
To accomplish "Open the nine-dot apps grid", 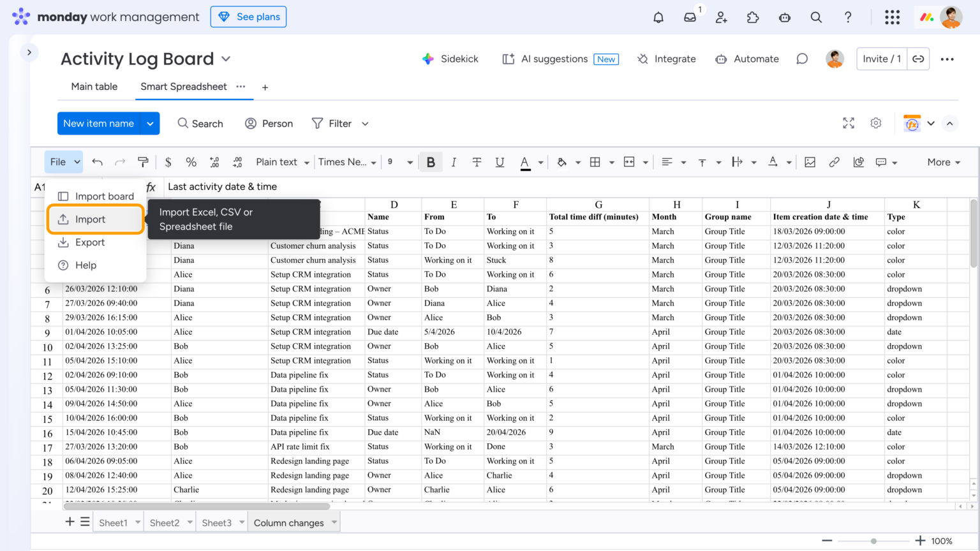I will 892,17.
